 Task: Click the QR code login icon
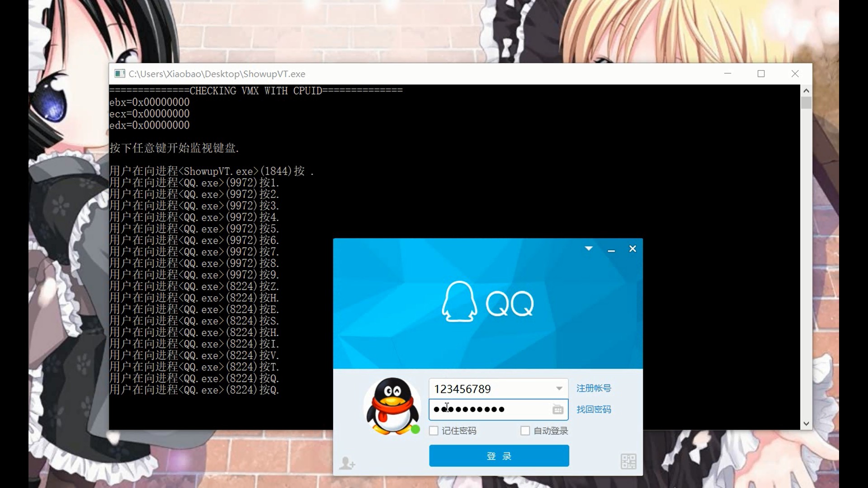pos(628,461)
